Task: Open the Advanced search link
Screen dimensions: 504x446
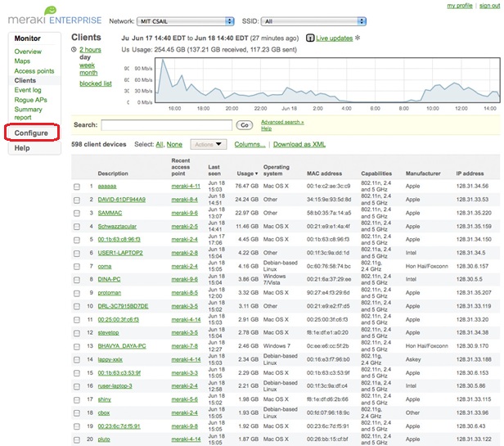Action: point(282,122)
